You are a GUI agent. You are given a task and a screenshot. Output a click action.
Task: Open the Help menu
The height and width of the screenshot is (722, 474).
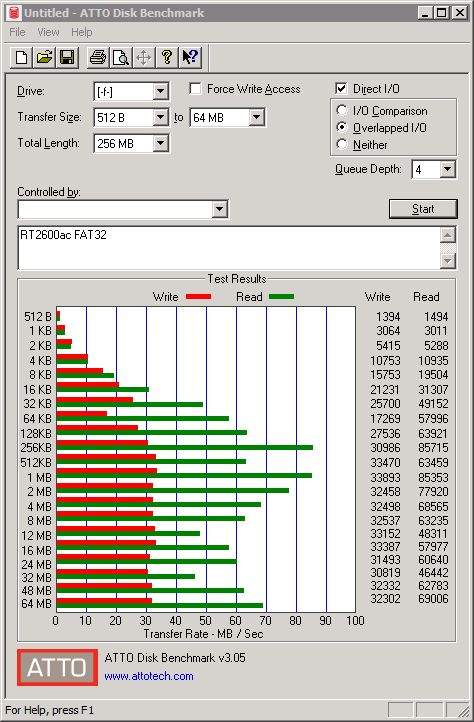(x=82, y=32)
